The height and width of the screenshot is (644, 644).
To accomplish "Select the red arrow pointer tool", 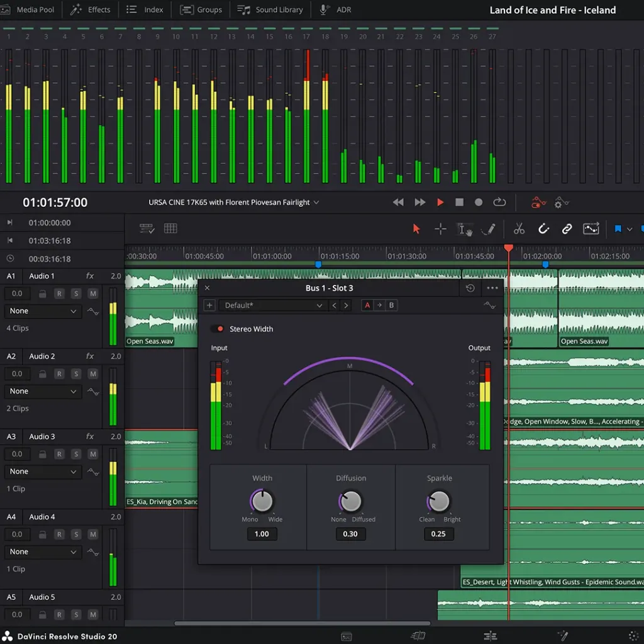I will tap(416, 229).
